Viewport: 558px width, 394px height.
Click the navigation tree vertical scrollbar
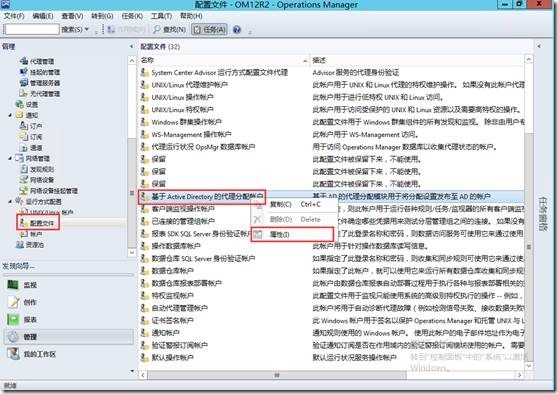click(x=132, y=192)
